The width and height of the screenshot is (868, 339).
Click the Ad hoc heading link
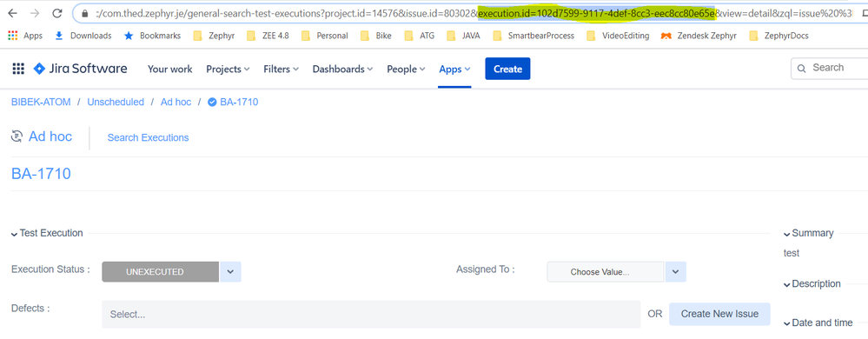click(x=50, y=136)
